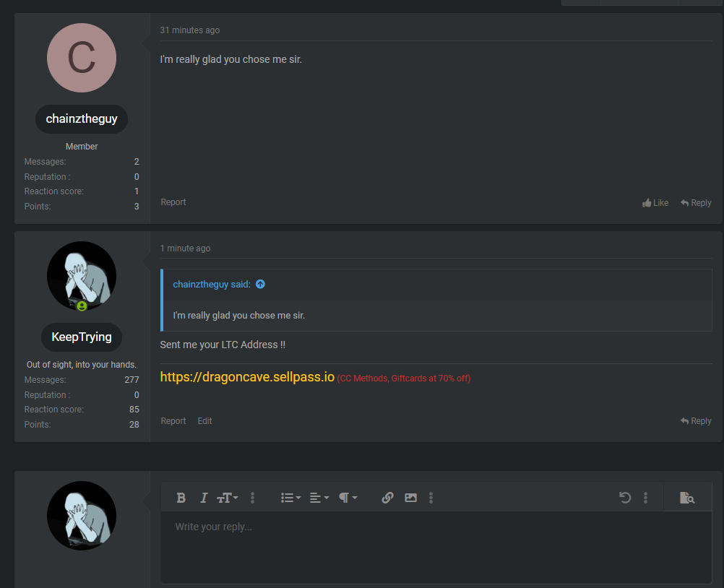Screen dimensions: 724x588
Task: Open more insert options menu
Action: [431, 498]
